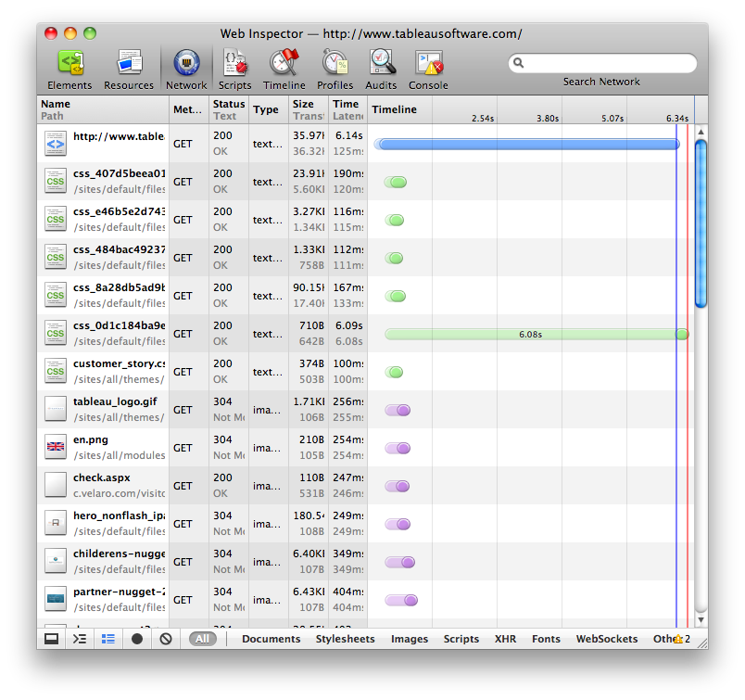Filter by Stylesheets

click(x=346, y=639)
